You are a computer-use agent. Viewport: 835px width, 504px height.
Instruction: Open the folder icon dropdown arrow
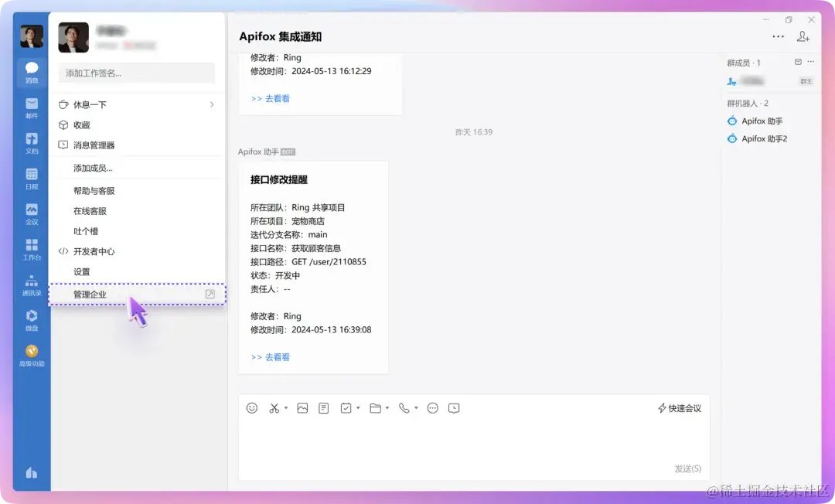(387, 408)
